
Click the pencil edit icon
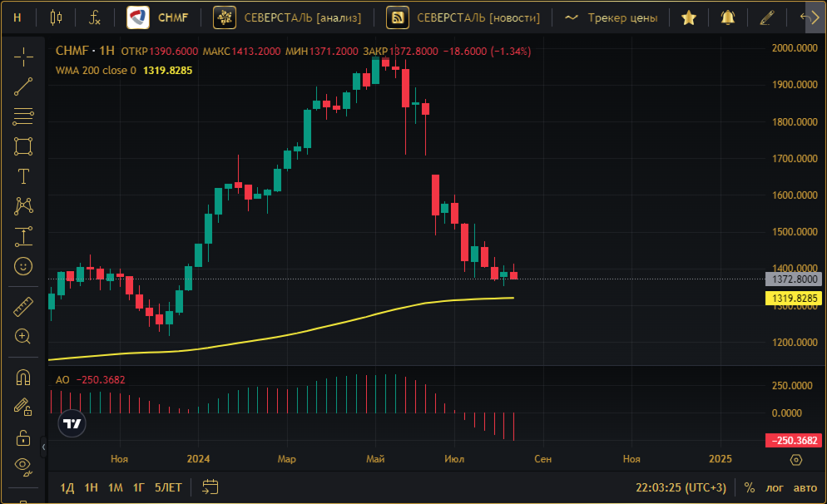[767, 17]
